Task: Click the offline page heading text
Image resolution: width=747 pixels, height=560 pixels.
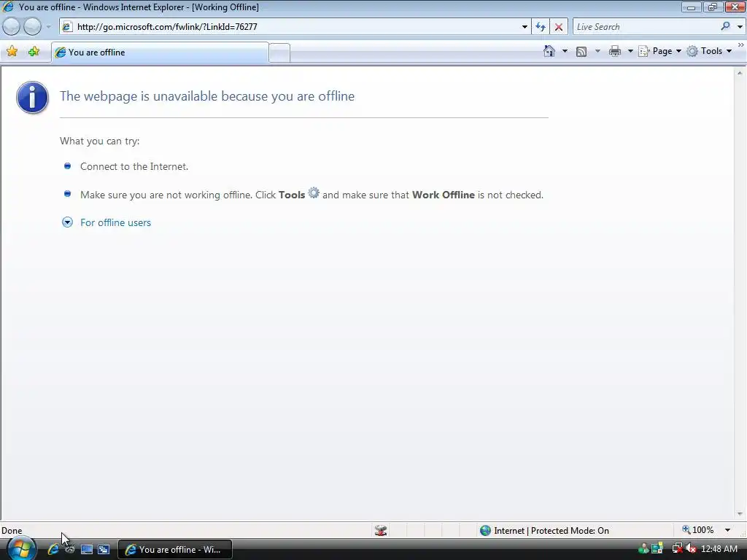Action: (x=206, y=96)
